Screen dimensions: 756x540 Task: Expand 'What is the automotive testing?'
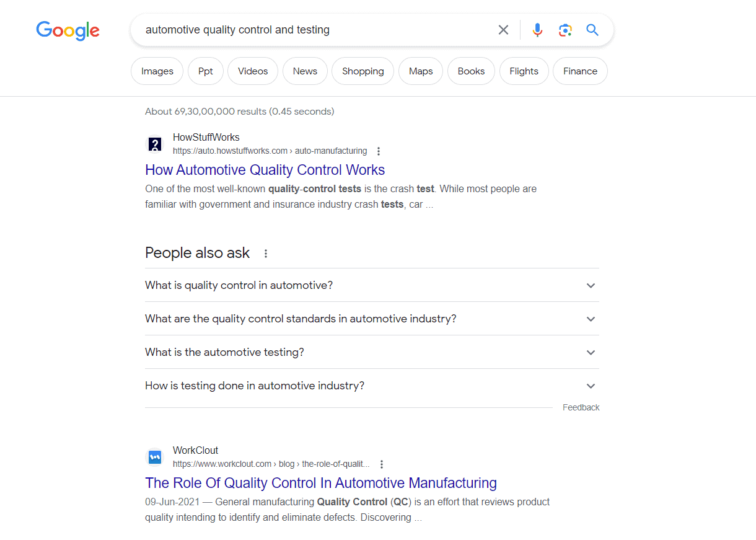(x=372, y=352)
